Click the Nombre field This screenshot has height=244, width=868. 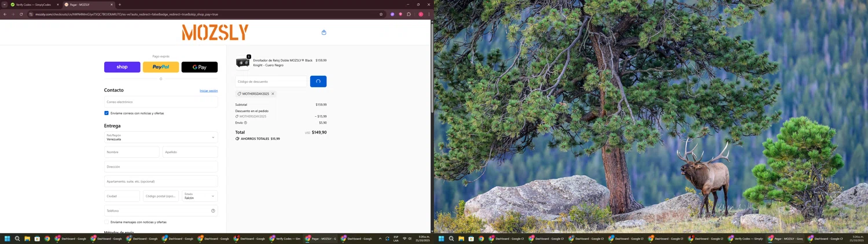pyautogui.click(x=132, y=152)
